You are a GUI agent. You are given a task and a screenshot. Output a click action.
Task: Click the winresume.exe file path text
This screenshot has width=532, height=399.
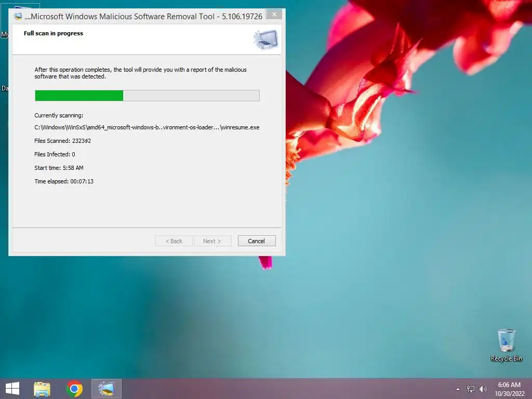tap(147, 127)
